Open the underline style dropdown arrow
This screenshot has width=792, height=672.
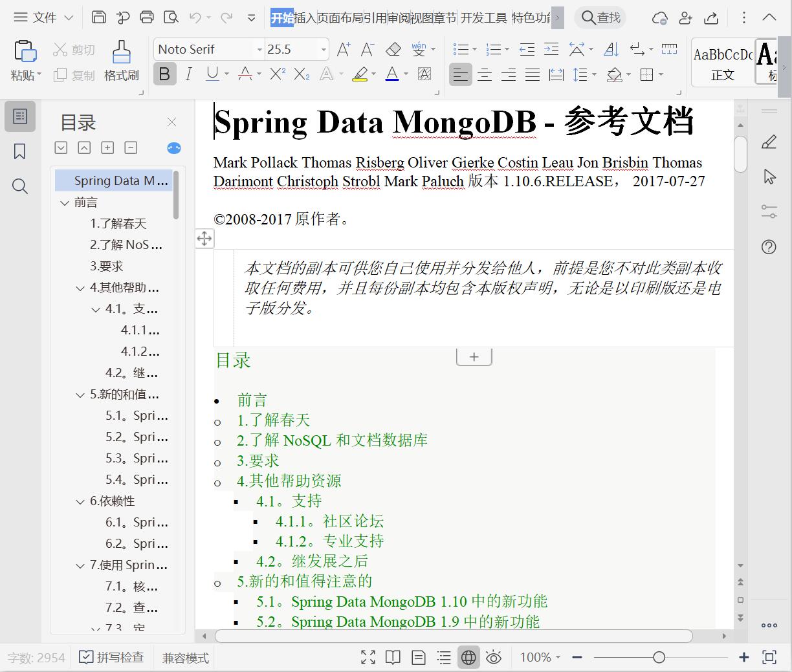click(226, 74)
